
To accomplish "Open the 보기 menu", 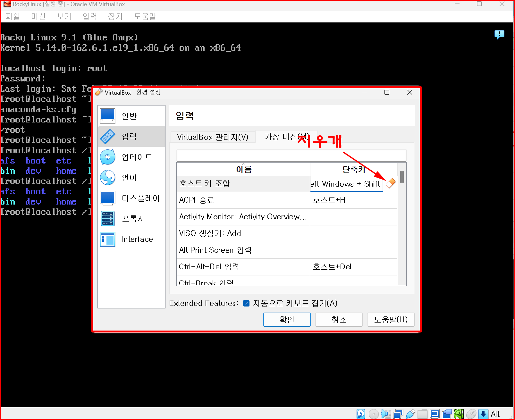I will (x=64, y=16).
